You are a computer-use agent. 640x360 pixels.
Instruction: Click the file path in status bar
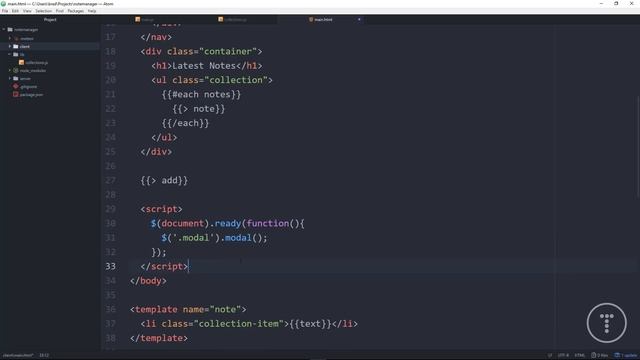coord(18,355)
